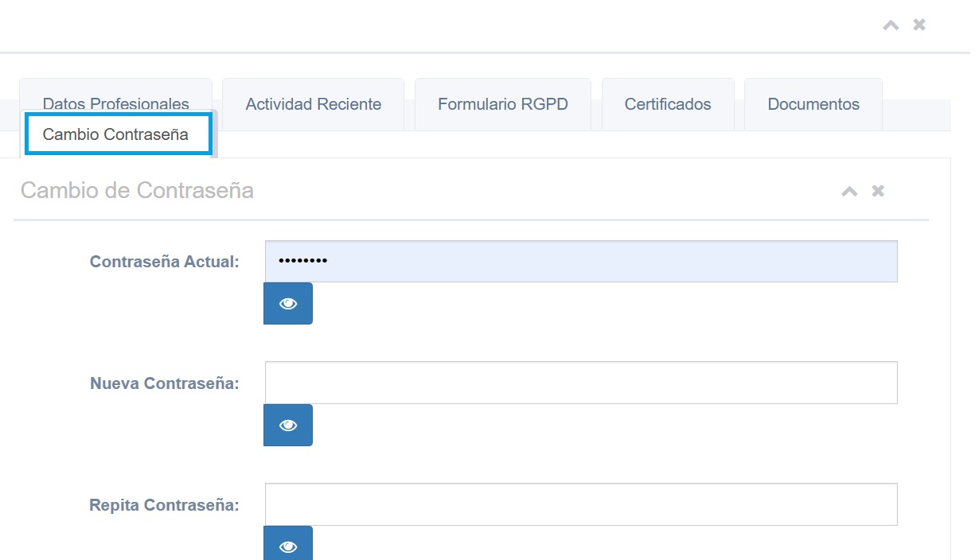The height and width of the screenshot is (560, 975).
Task: Collapse the Cambio de Contraseña panel
Action: click(x=849, y=191)
